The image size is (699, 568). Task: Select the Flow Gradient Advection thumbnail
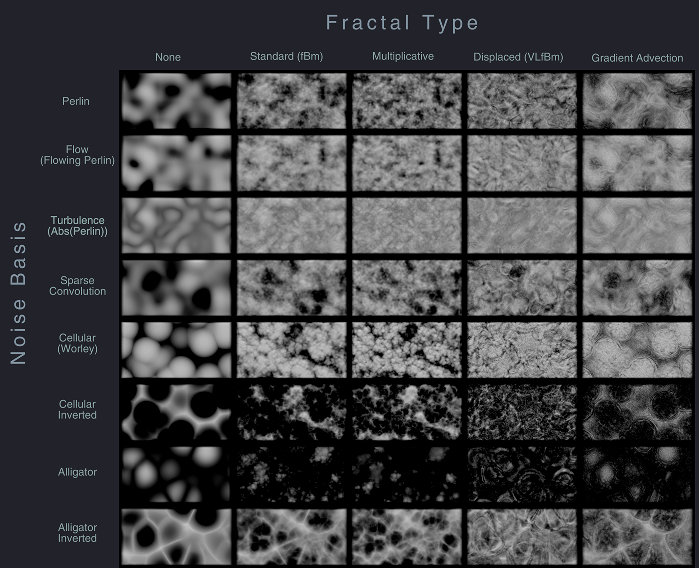pyautogui.click(x=638, y=164)
